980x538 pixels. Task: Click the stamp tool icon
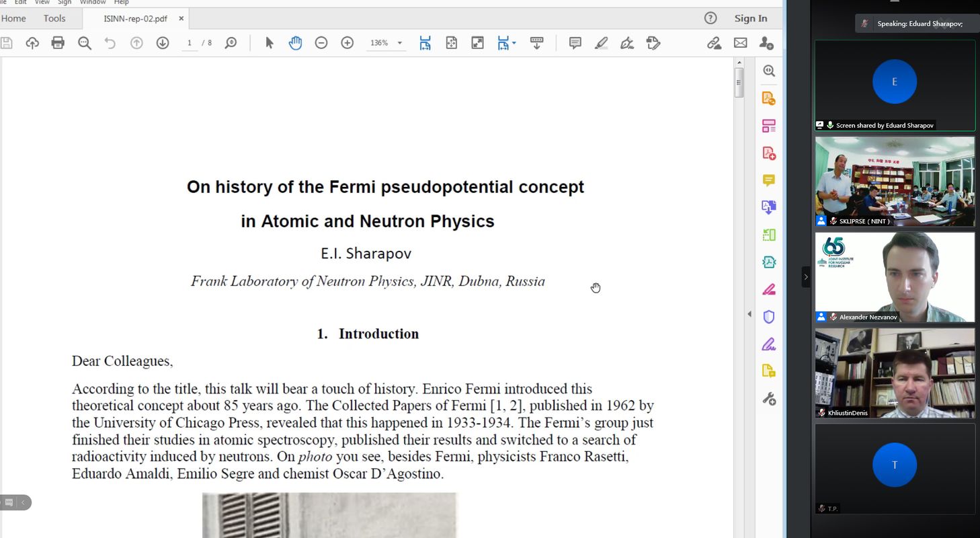(x=653, y=43)
